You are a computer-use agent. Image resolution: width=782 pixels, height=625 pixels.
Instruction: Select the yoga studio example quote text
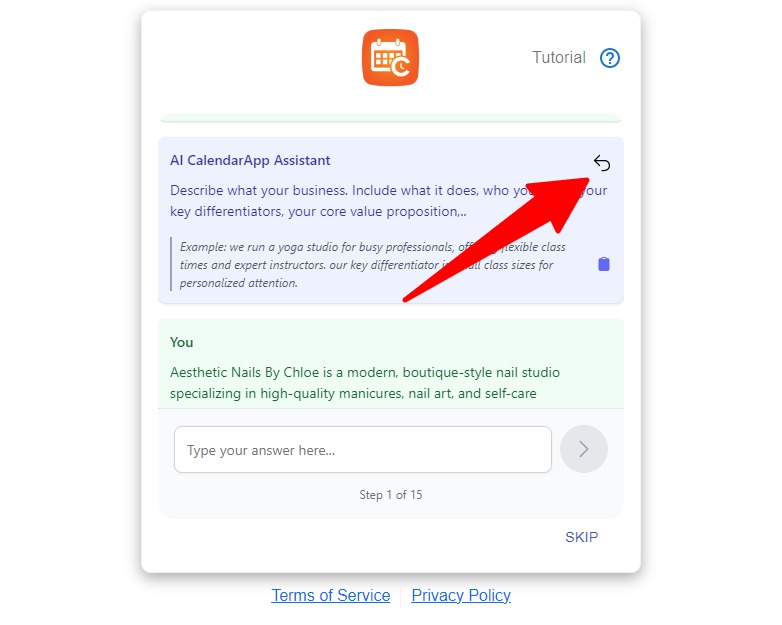coord(373,265)
